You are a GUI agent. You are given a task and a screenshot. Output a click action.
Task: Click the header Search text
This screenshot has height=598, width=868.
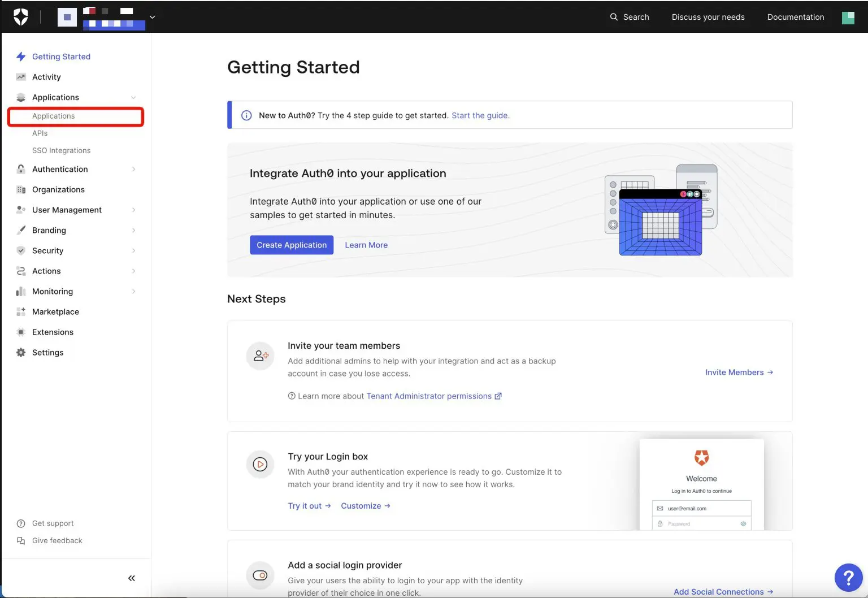(x=636, y=17)
